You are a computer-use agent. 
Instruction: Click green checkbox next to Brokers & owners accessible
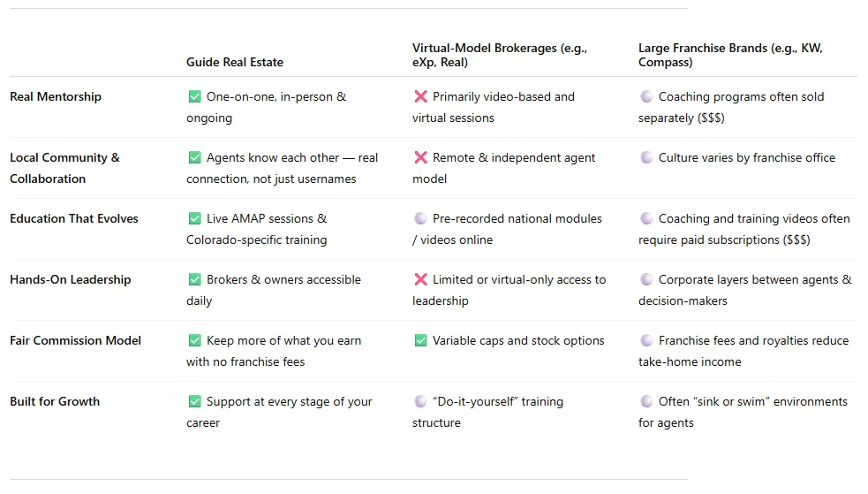point(194,279)
